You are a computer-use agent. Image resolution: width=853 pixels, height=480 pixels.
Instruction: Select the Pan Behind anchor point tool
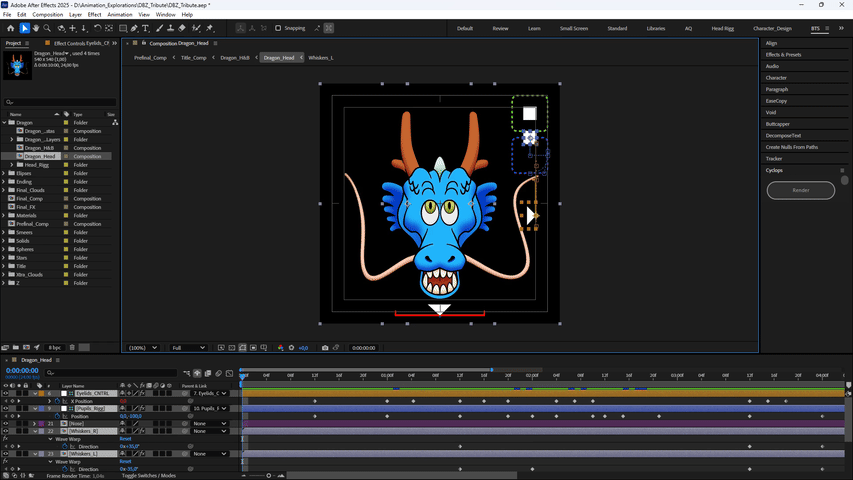pos(109,28)
